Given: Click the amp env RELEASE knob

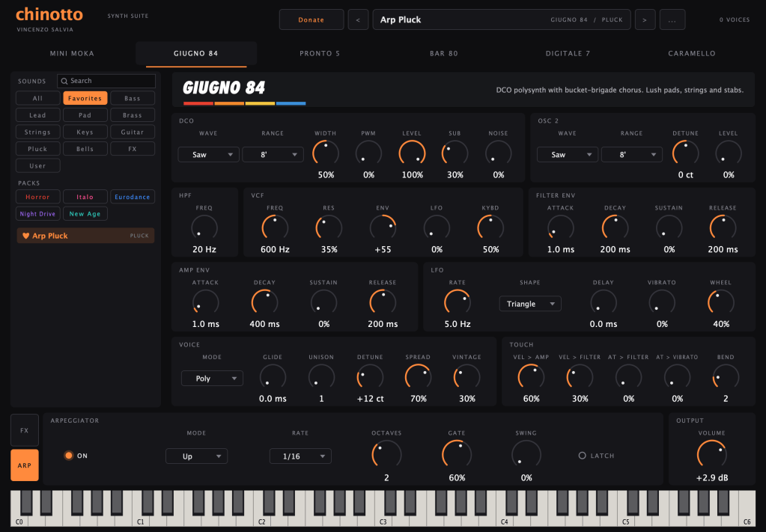Looking at the screenshot, I should (383, 302).
